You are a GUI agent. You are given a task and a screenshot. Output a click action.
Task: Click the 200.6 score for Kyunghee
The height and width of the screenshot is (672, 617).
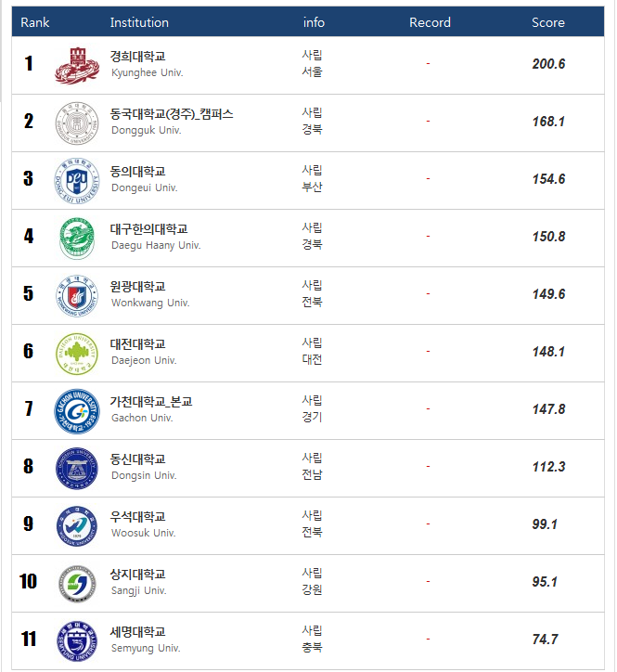pyautogui.click(x=548, y=64)
